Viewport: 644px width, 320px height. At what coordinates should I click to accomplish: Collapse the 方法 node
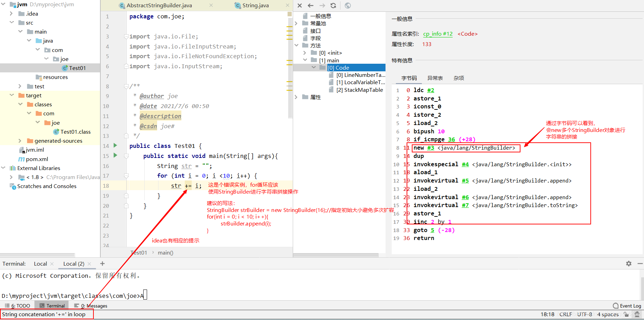296,45
